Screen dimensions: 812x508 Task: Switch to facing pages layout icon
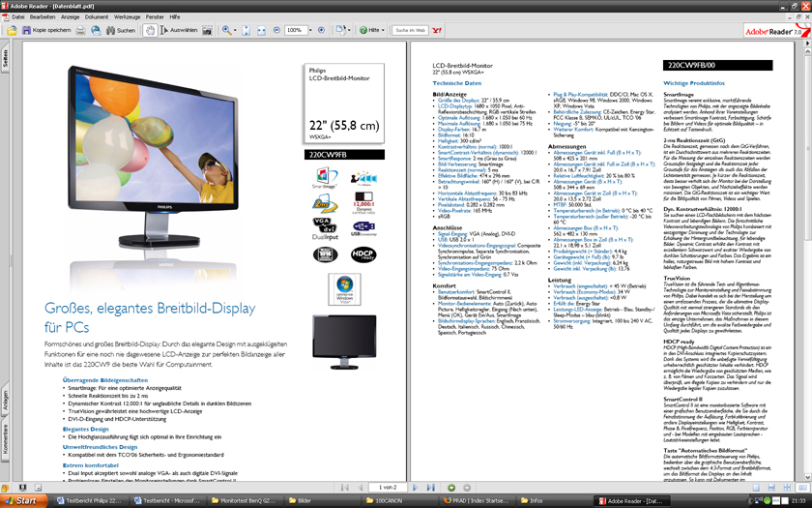802,488
